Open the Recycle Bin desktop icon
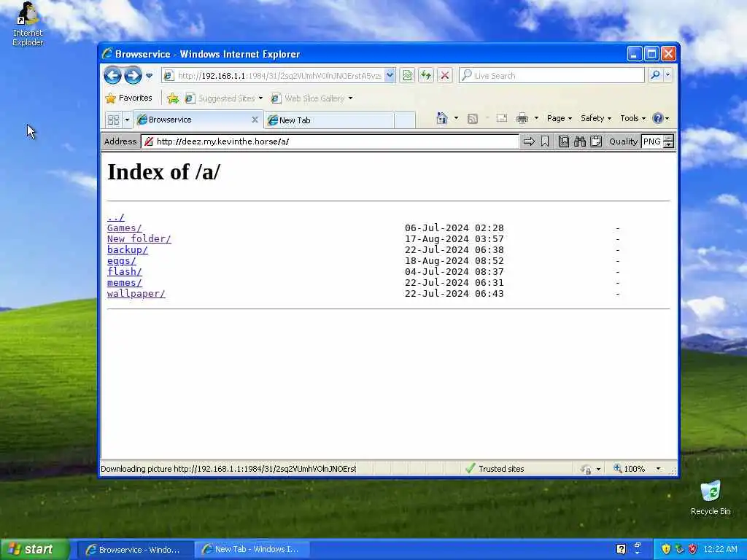Image resolution: width=747 pixels, height=560 pixels. (x=711, y=497)
